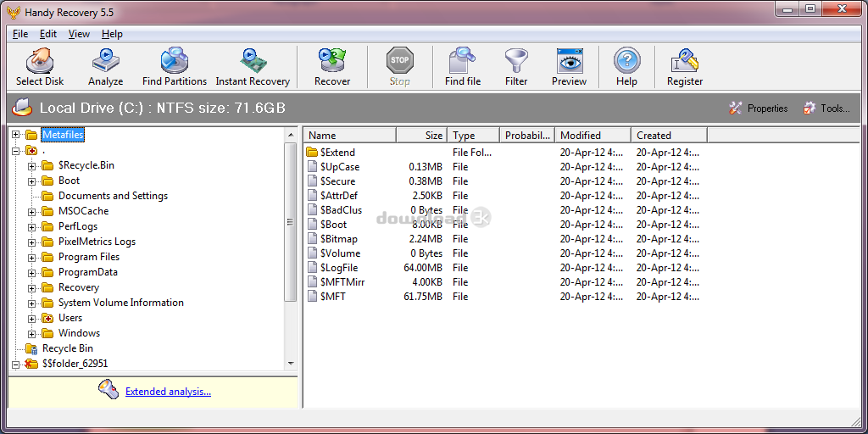Expand the Users folder node
The image size is (868, 434).
(31, 319)
